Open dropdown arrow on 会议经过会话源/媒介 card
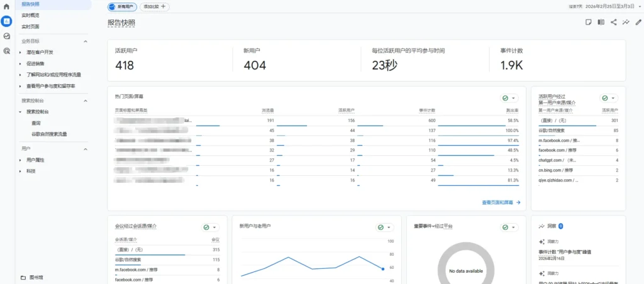Viewport: 644px width, 284px height. [214, 227]
